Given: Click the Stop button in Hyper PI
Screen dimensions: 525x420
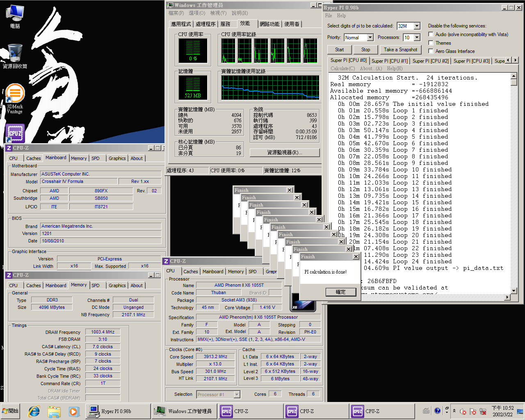Looking at the screenshot, I should (366, 50).
